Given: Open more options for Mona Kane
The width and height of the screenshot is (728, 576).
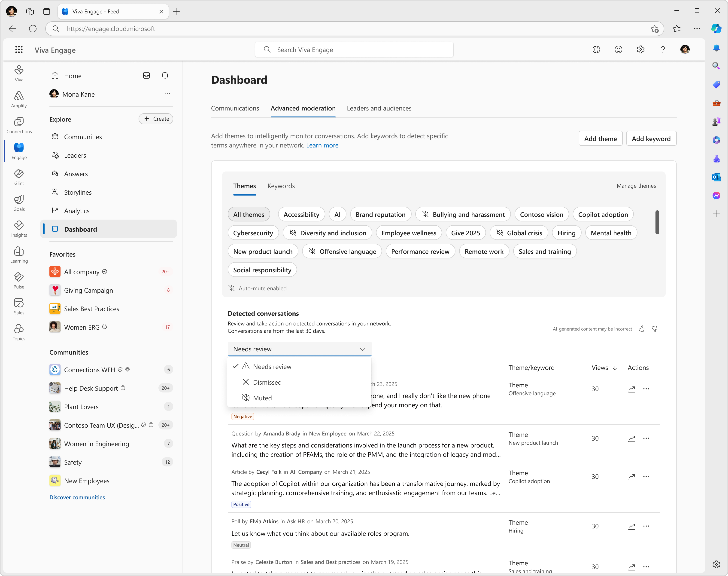Looking at the screenshot, I should (167, 94).
